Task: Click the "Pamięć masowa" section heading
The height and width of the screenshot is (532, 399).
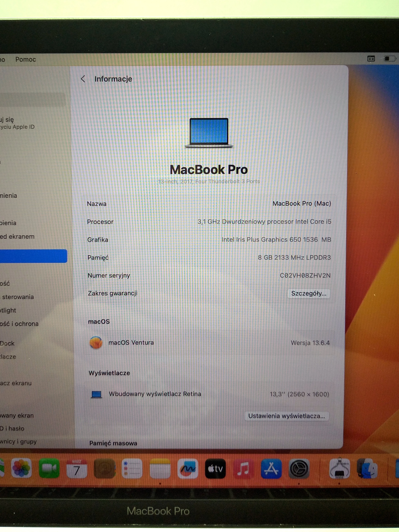Action: (x=113, y=443)
